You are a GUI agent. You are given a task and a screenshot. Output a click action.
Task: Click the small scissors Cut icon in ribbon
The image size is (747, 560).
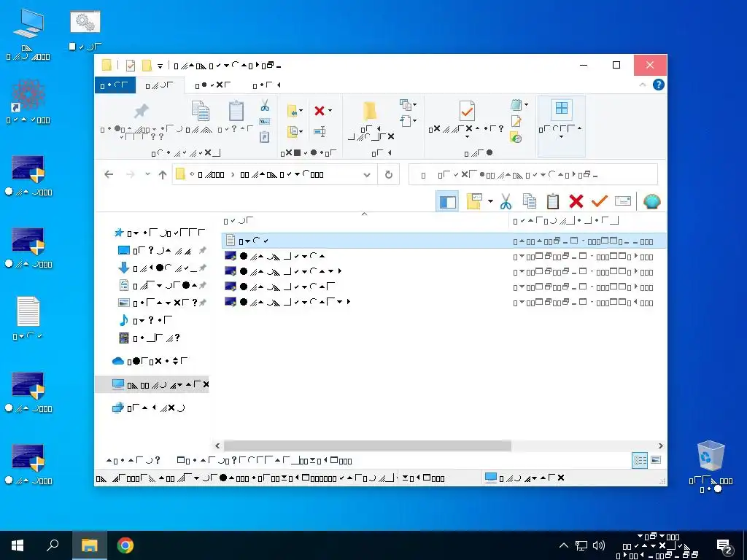coord(265,105)
